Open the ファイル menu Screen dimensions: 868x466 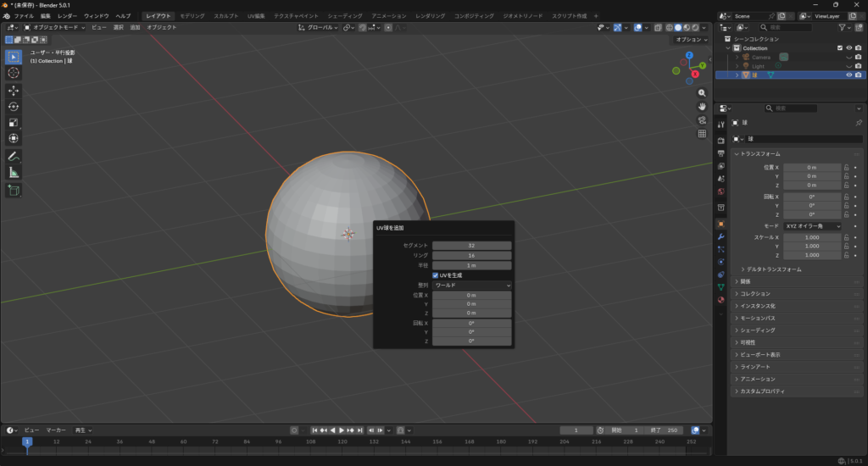point(24,16)
